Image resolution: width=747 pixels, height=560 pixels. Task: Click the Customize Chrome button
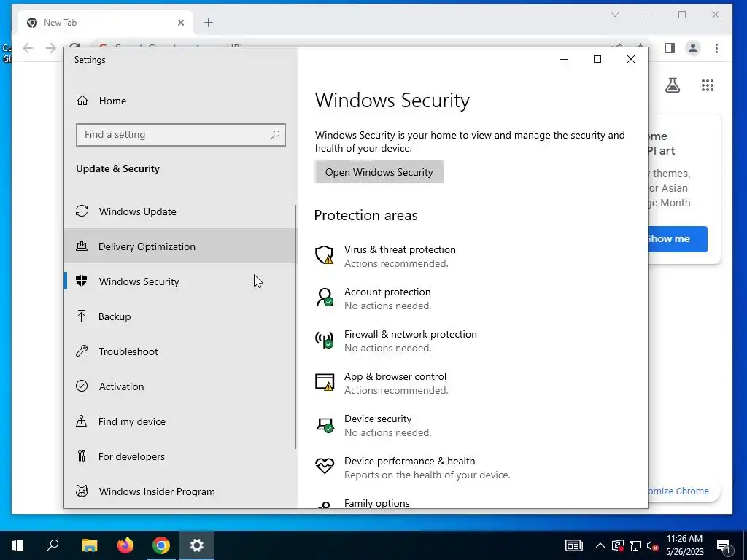click(683, 491)
